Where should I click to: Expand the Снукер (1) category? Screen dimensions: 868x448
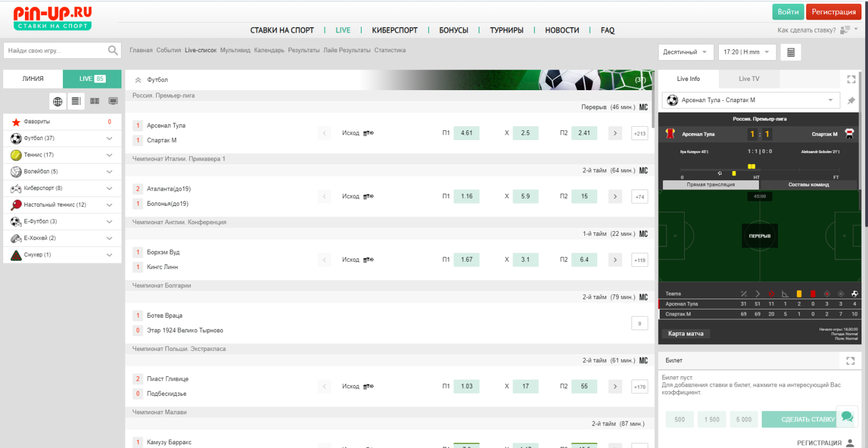coord(62,255)
